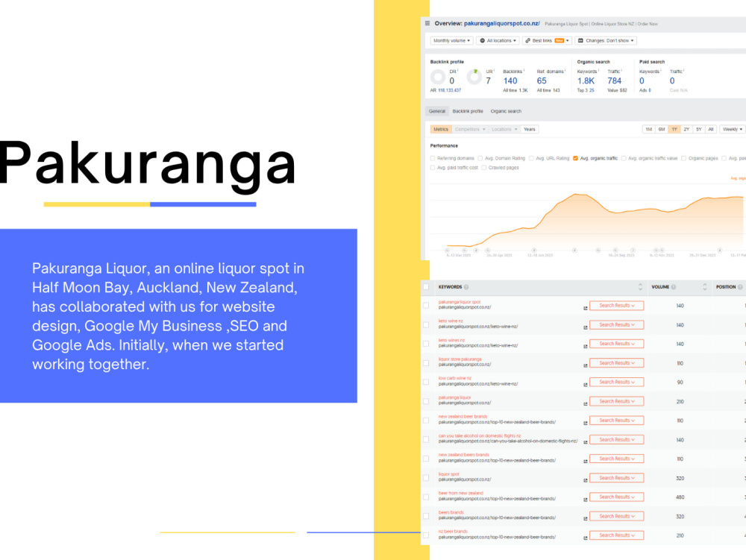Open external link icon for low carb wine nz

pyautogui.click(x=585, y=384)
